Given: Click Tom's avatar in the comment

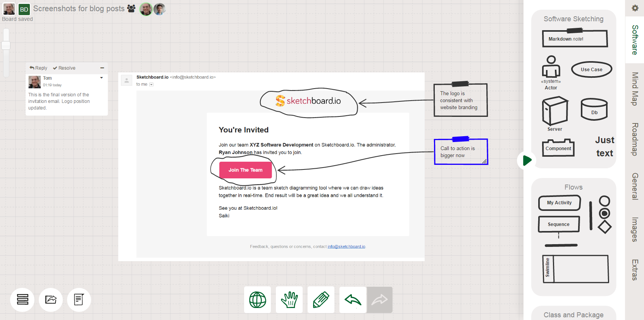Looking at the screenshot, I should point(34,82).
